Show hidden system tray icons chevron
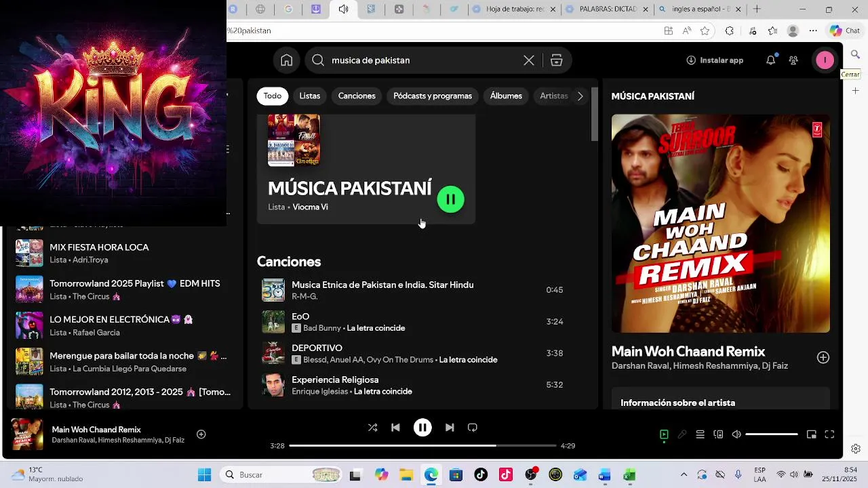The height and width of the screenshot is (488, 868). pyautogui.click(x=684, y=475)
